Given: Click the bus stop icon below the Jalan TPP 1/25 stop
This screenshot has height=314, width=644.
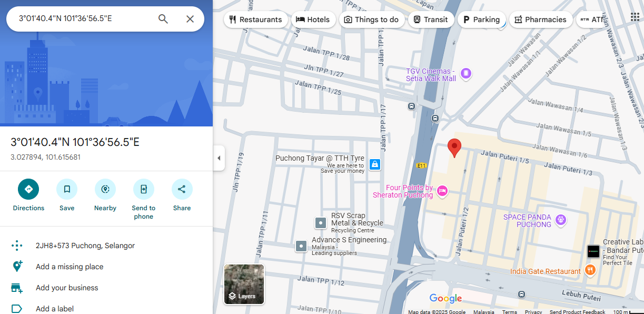Looking at the screenshot, I should (x=435, y=118).
